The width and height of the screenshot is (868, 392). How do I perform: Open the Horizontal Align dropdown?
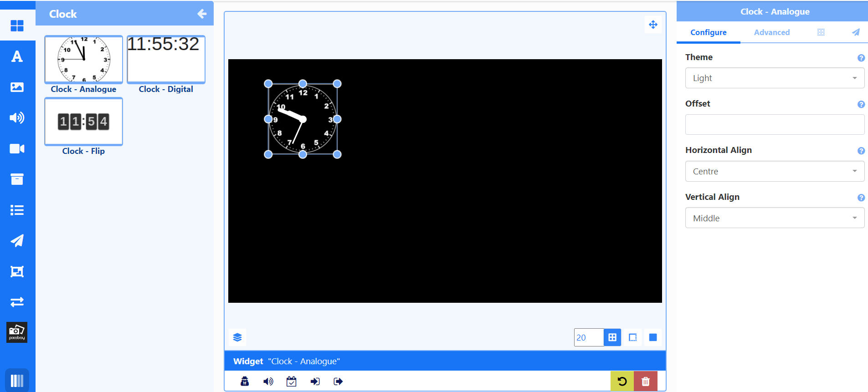775,172
